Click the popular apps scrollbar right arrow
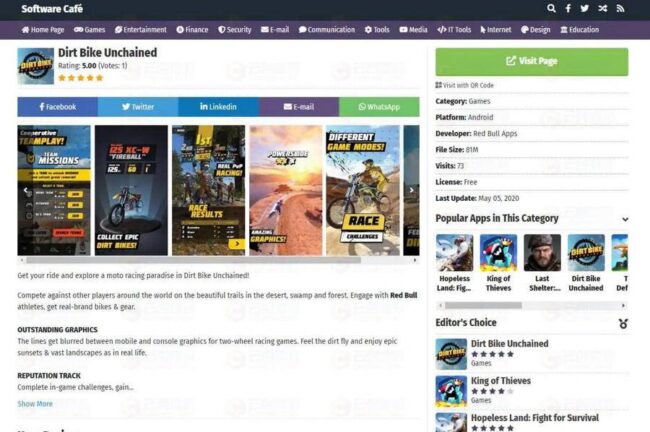Viewport: 650px width, 432px height. click(623, 306)
